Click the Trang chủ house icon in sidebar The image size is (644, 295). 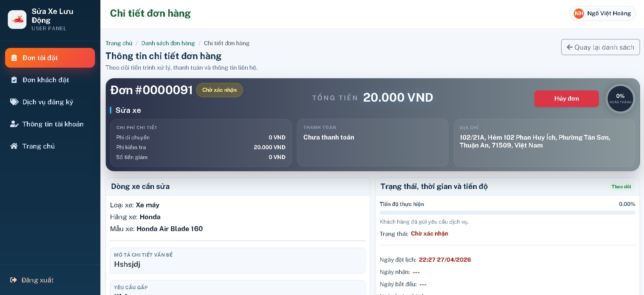pos(14,146)
